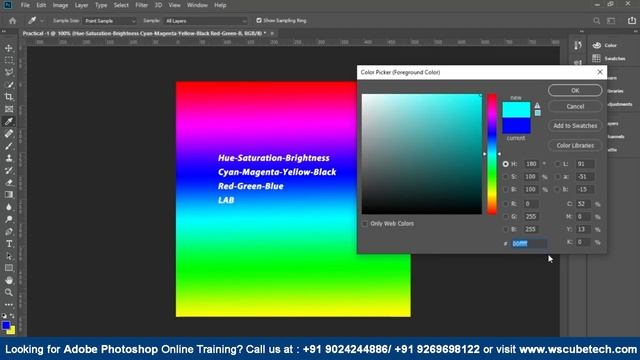Open the Layer menu
The width and height of the screenshot is (640, 360).
tap(81, 5)
